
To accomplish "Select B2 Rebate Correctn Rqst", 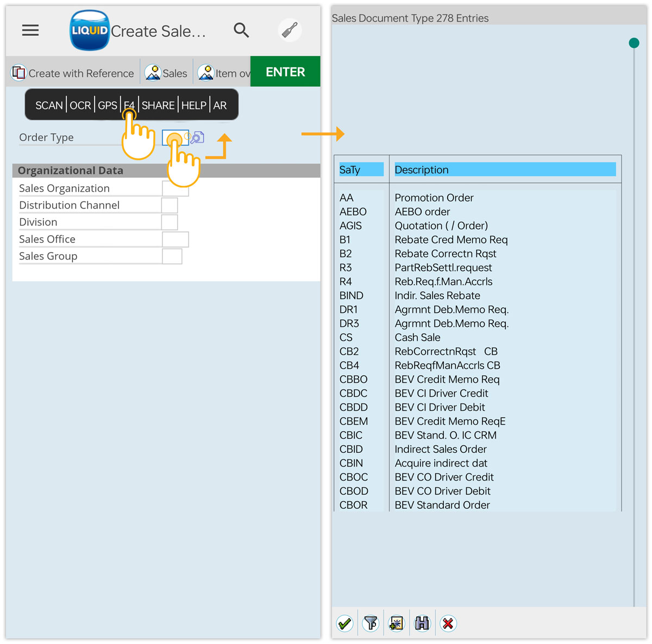I will (x=478, y=254).
